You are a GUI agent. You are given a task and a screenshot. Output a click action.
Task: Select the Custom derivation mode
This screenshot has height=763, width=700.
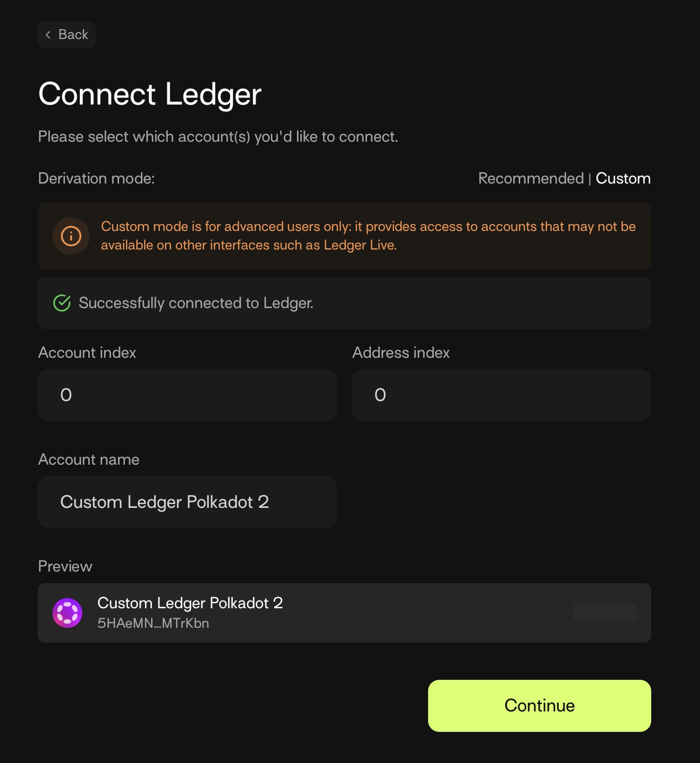tap(623, 178)
